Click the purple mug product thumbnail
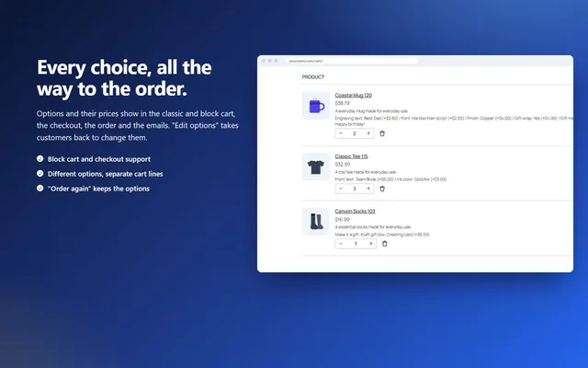This screenshot has height=368, width=588. pos(316,106)
